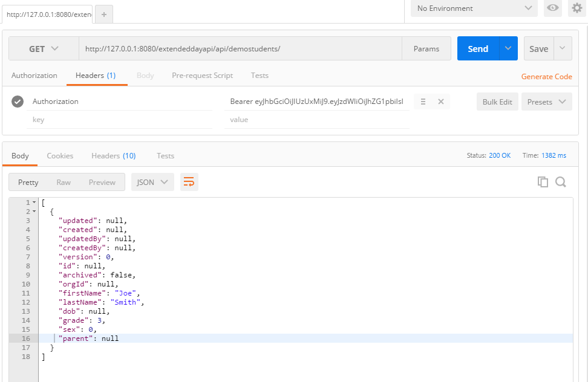Open response Headers (10) tab

[x=114, y=156]
